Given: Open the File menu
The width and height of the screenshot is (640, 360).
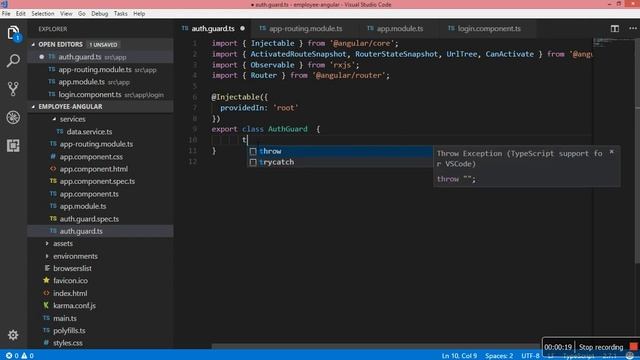Looking at the screenshot, I should pyautogui.click(x=6, y=13).
